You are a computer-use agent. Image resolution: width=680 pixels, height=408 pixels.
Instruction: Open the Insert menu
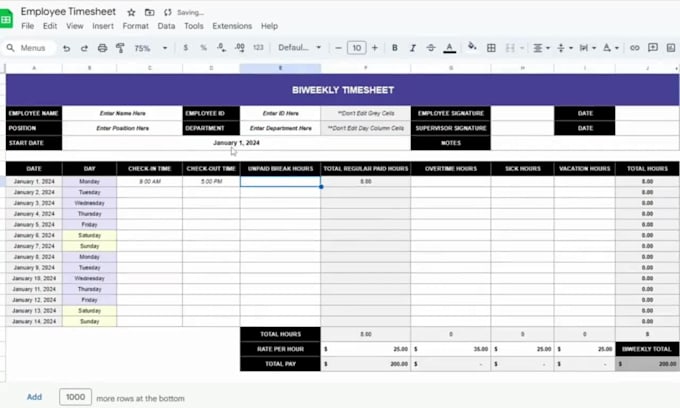(103, 26)
